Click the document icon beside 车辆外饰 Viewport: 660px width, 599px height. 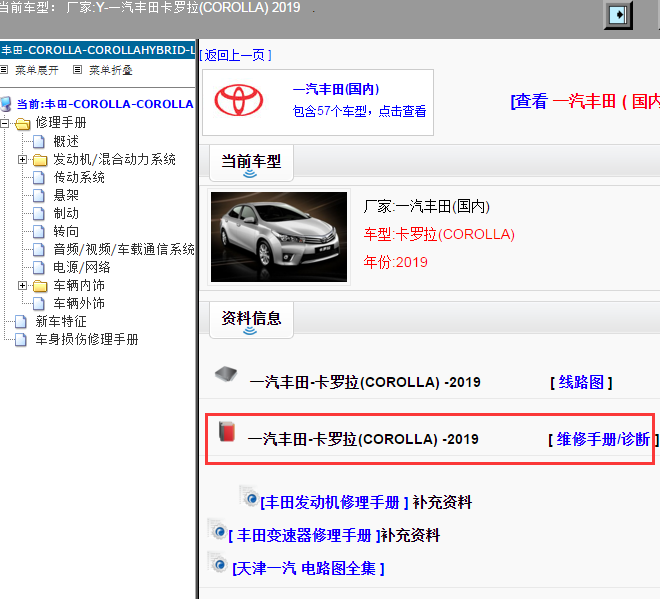coord(39,303)
